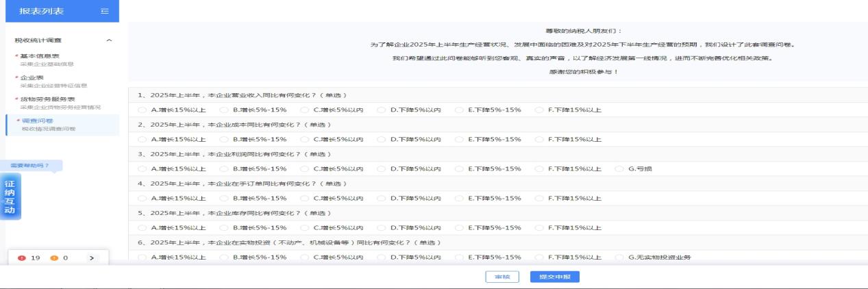The height and width of the screenshot is (289, 868).
Task: Select B.增长5%-15% for question 4 在手订单
Action: click(x=223, y=198)
